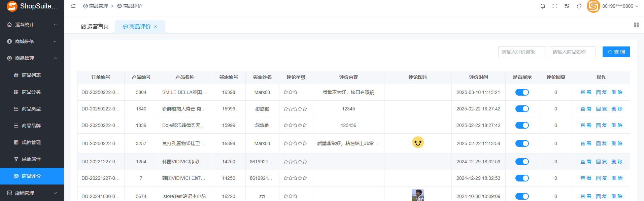Viewport: 644px width, 201px height.
Task: Disable display for product 3257 review
Action: coord(522,143)
